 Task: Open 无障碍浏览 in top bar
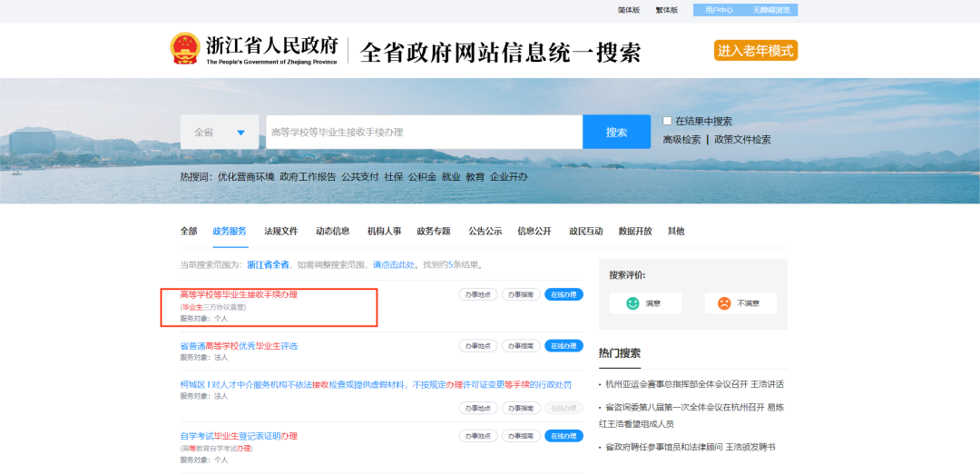[771, 10]
